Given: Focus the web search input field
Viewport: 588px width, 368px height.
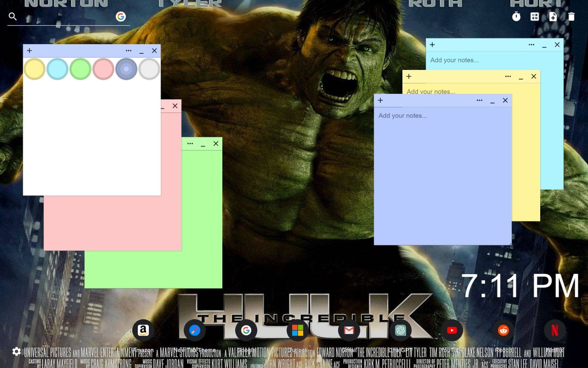Looking at the screenshot, I should (x=68, y=17).
